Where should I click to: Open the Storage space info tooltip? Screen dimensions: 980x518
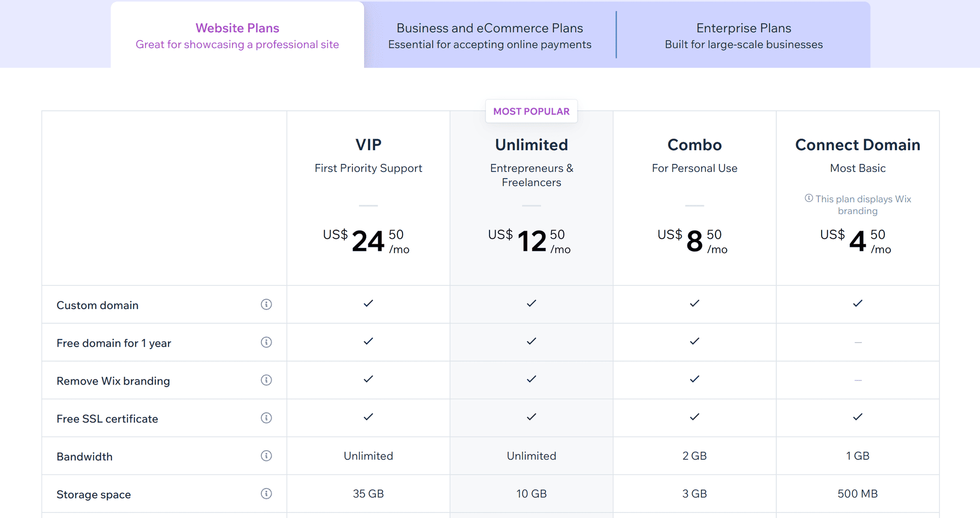point(266,494)
